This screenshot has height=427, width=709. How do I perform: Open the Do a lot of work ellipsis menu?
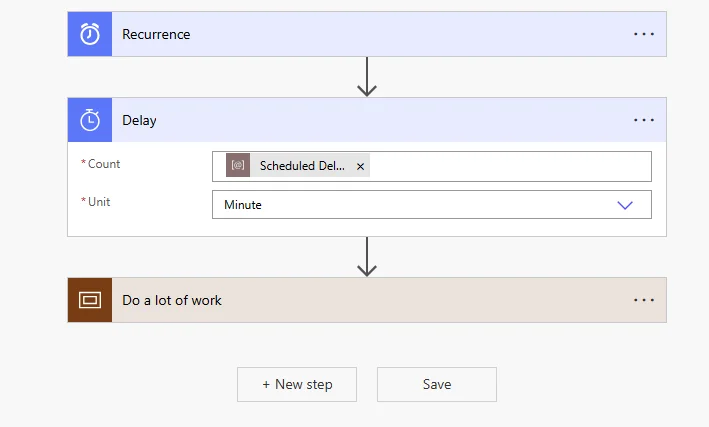[x=643, y=300]
